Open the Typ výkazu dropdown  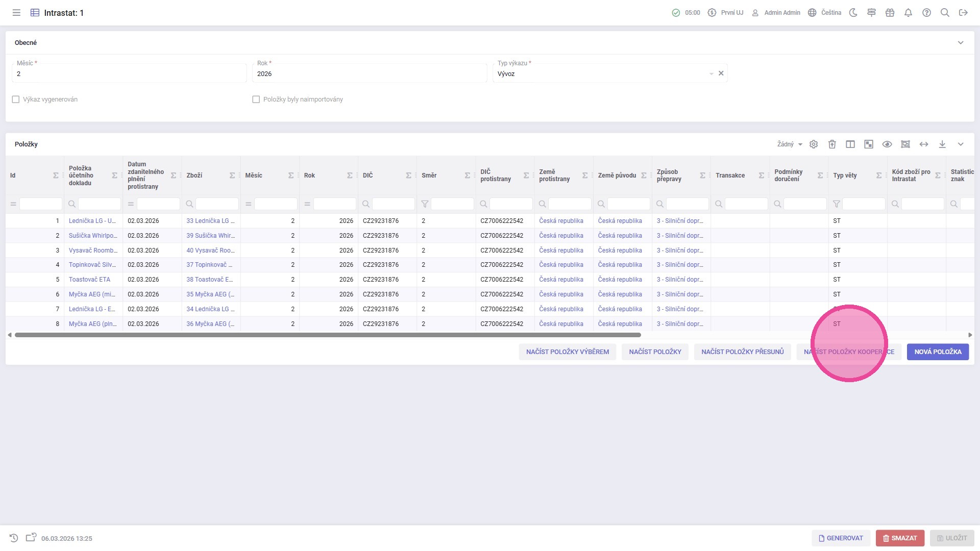tap(711, 74)
